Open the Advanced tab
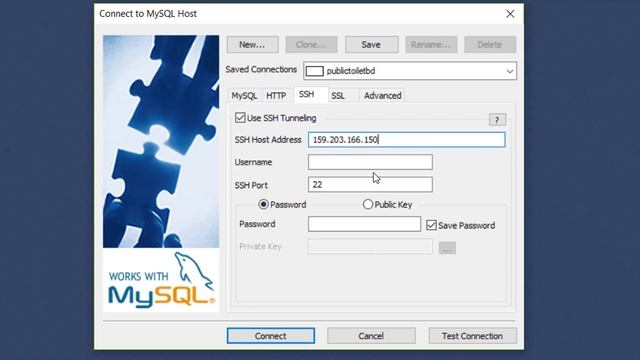 382,96
